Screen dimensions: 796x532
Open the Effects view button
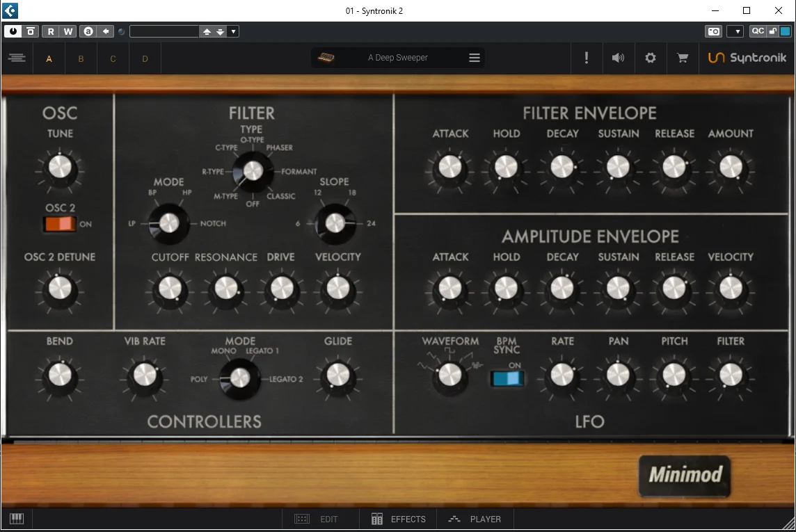399,519
